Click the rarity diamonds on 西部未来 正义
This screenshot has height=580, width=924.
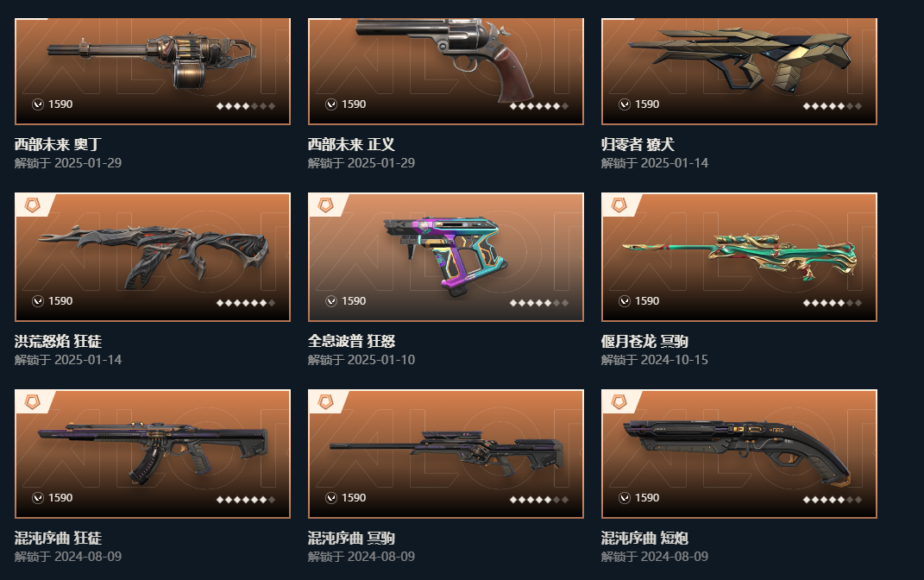coord(539,106)
